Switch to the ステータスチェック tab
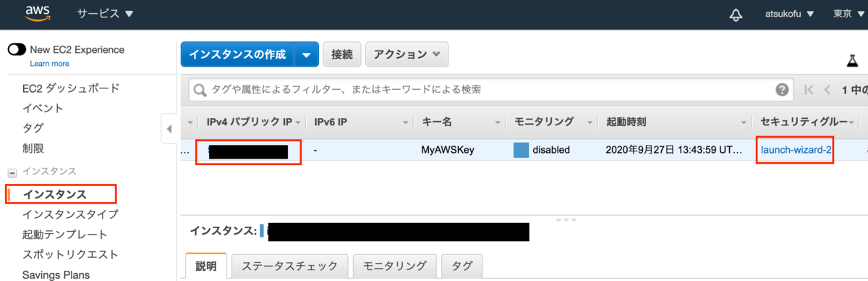868x281 pixels. click(x=289, y=266)
